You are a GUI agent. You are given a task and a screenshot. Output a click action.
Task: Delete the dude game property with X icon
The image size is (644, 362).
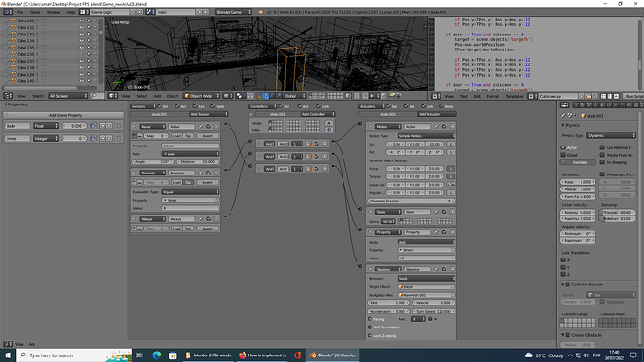[x=119, y=126]
